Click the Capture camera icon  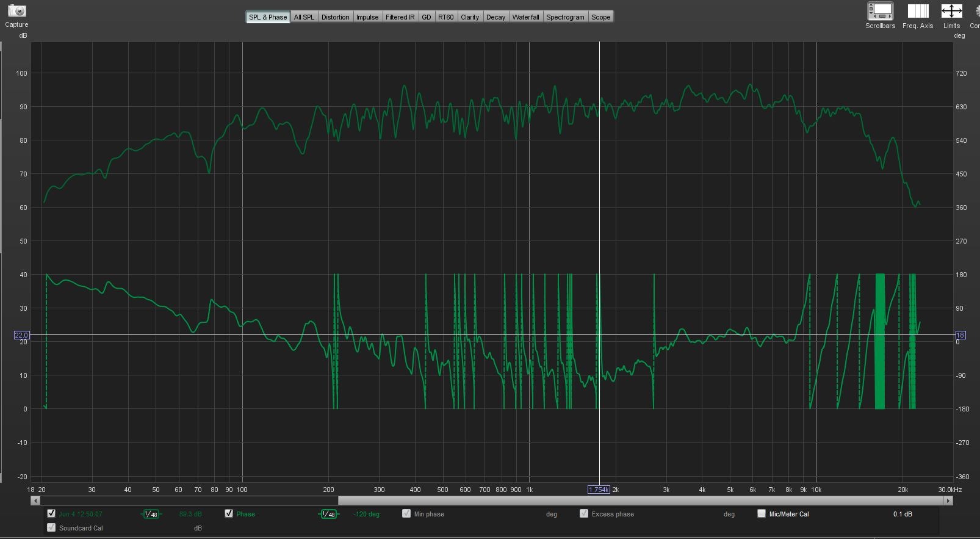coord(16,11)
